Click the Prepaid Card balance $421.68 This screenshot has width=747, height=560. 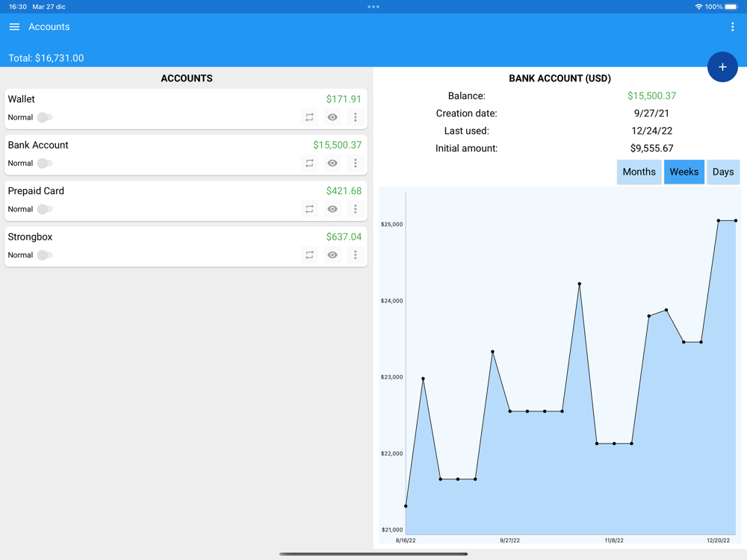click(344, 191)
